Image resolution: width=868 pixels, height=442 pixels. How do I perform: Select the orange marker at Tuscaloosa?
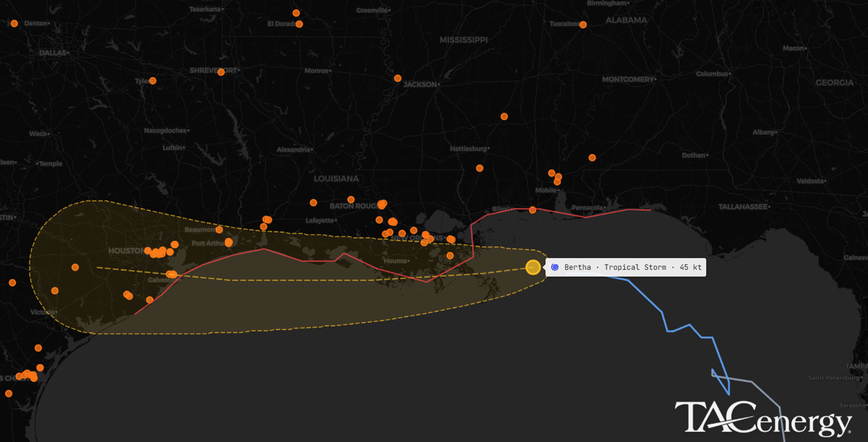coord(583,25)
